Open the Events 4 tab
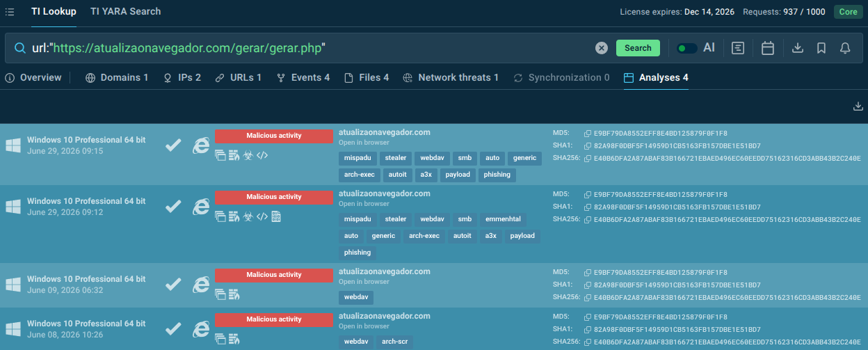 click(x=303, y=78)
